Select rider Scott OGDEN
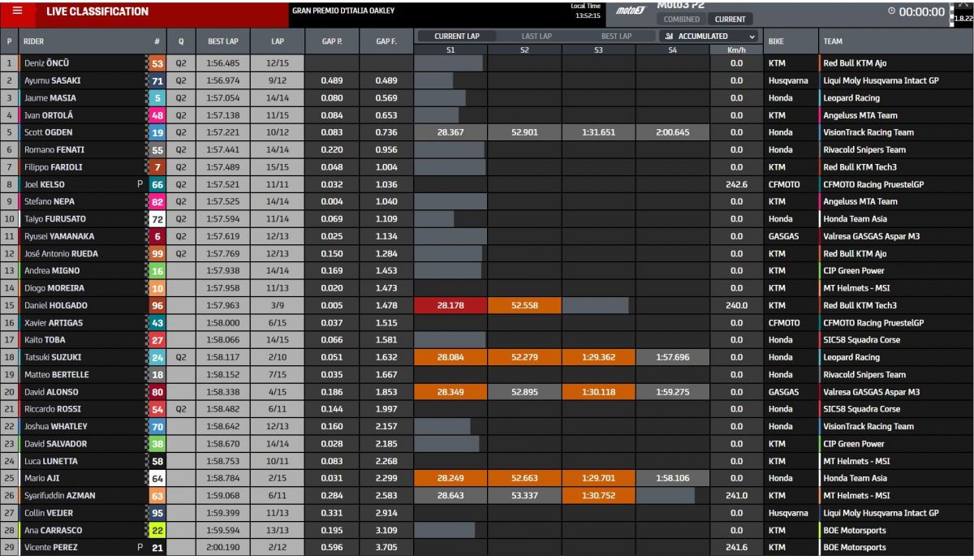Screen dimensions: 974x560 (x=49, y=132)
